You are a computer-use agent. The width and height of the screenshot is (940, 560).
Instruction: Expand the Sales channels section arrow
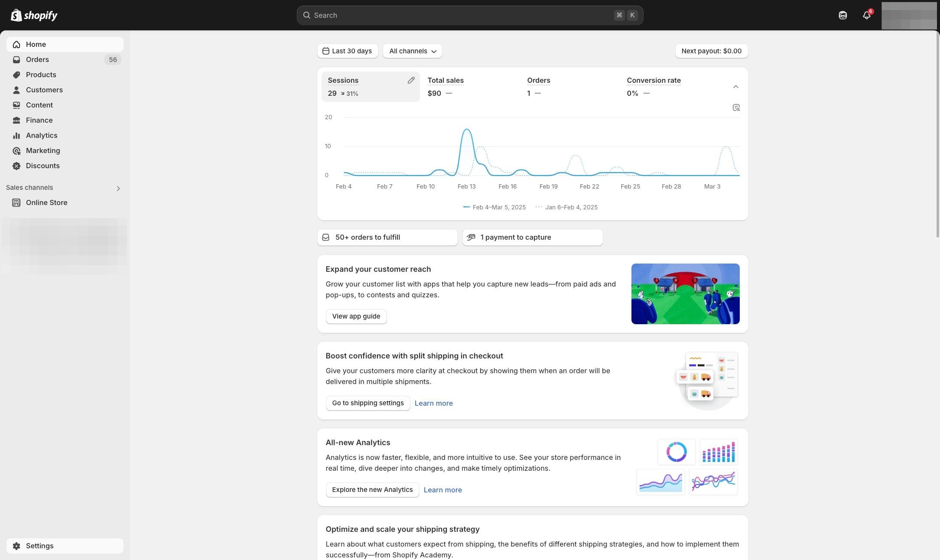[x=118, y=188]
